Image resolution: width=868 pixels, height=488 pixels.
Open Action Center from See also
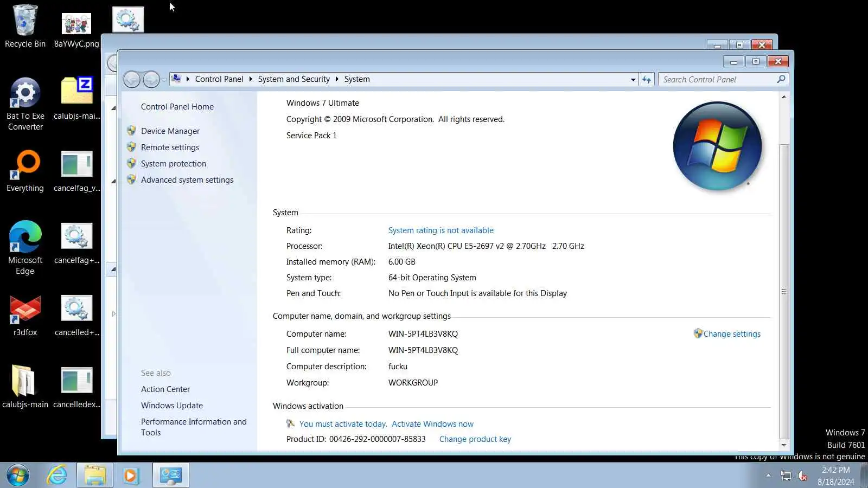[165, 389]
